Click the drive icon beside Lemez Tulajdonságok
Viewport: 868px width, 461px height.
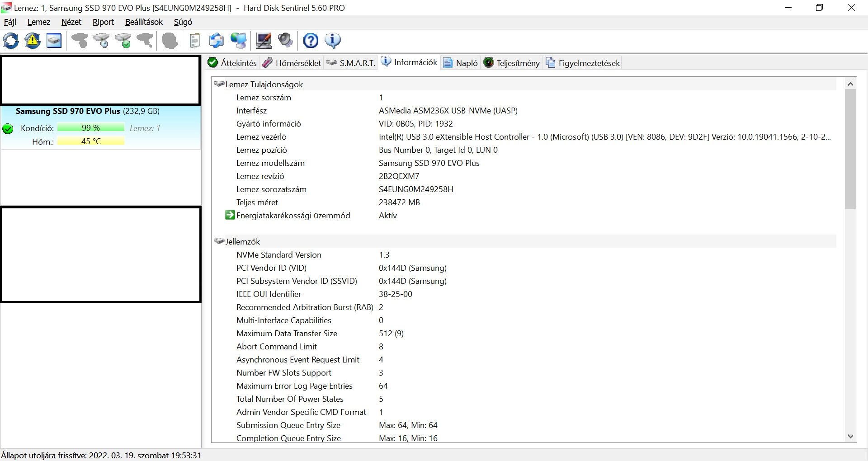click(x=219, y=84)
